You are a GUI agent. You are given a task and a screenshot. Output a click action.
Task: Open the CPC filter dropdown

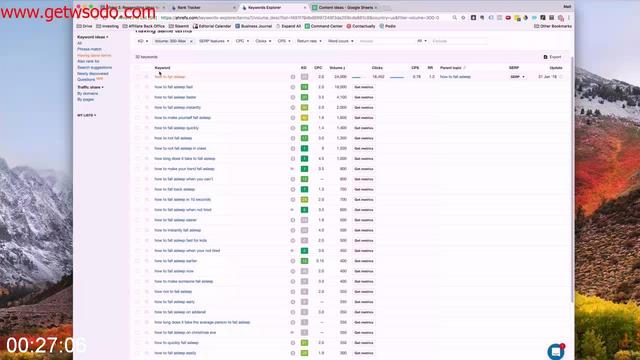(242, 41)
